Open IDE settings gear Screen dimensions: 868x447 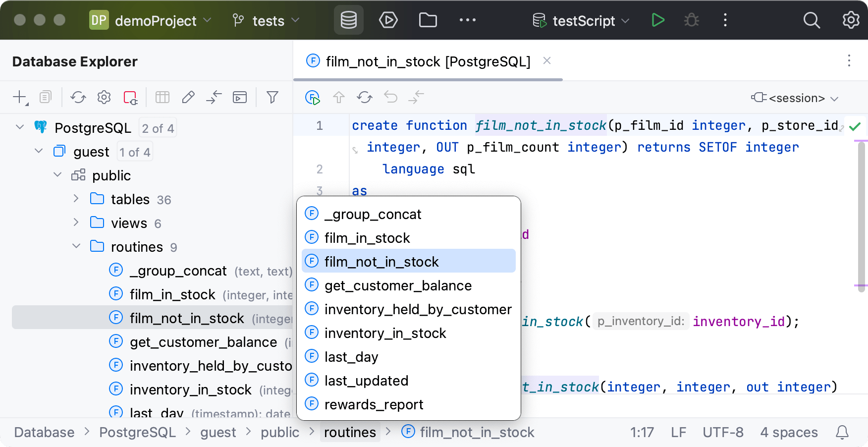coord(851,20)
